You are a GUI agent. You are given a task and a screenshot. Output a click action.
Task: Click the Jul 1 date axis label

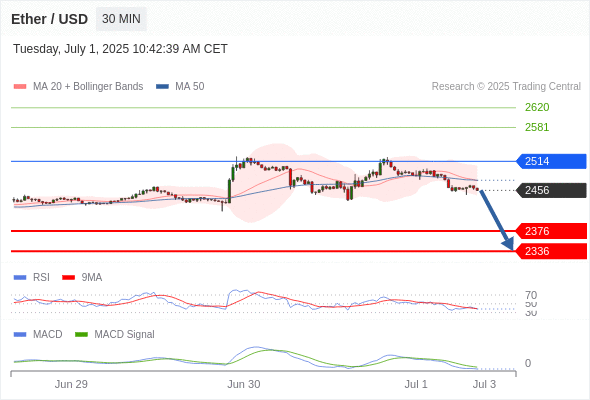tap(416, 384)
